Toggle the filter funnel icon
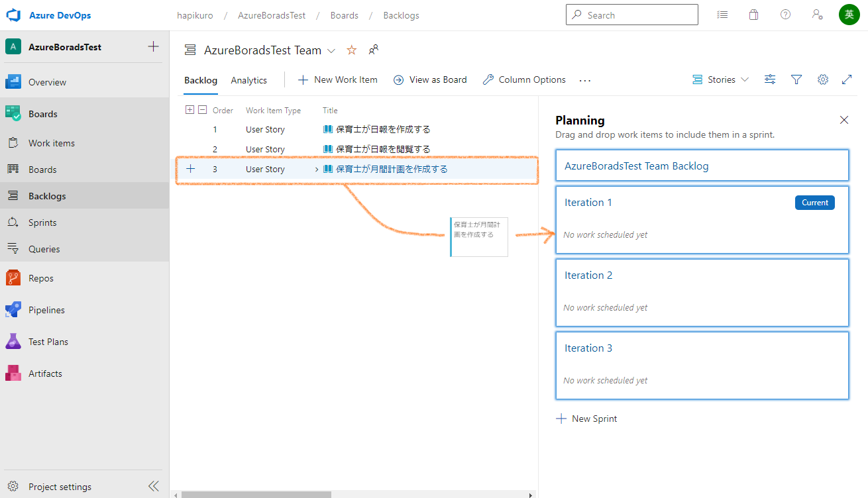The height and width of the screenshot is (498, 868). [796, 79]
